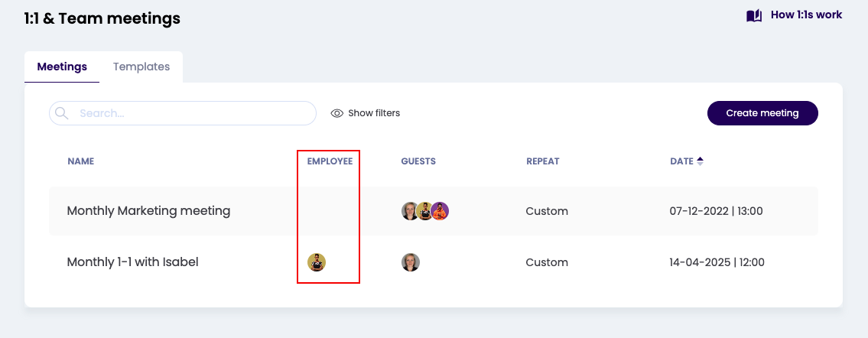The width and height of the screenshot is (868, 338).
Task: Show filters text link
Action: pyautogui.click(x=374, y=113)
